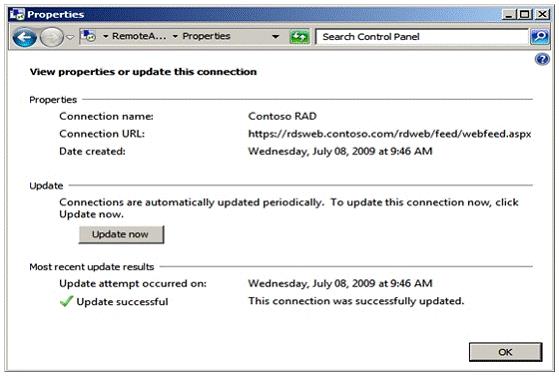Image resolution: width=559 pixels, height=376 pixels.
Task: Confirm with the OK button
Action: [x=506, y=352]
